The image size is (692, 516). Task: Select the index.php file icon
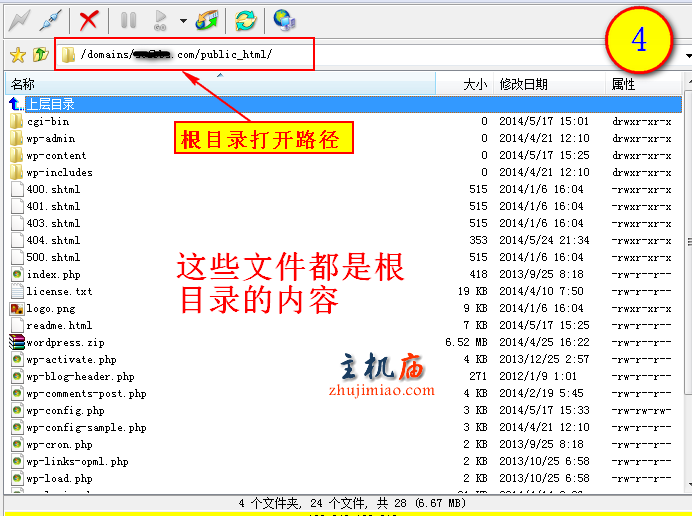[x=17, y=275]
